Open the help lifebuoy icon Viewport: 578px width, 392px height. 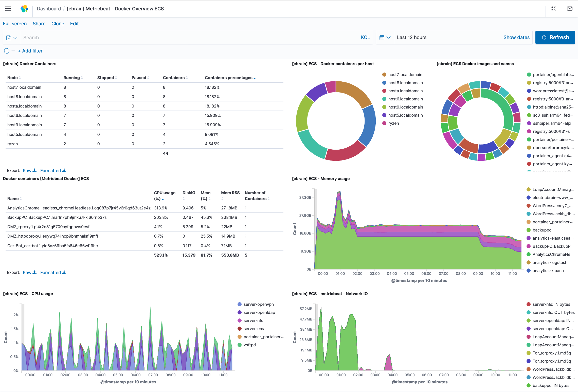[553, 9]
